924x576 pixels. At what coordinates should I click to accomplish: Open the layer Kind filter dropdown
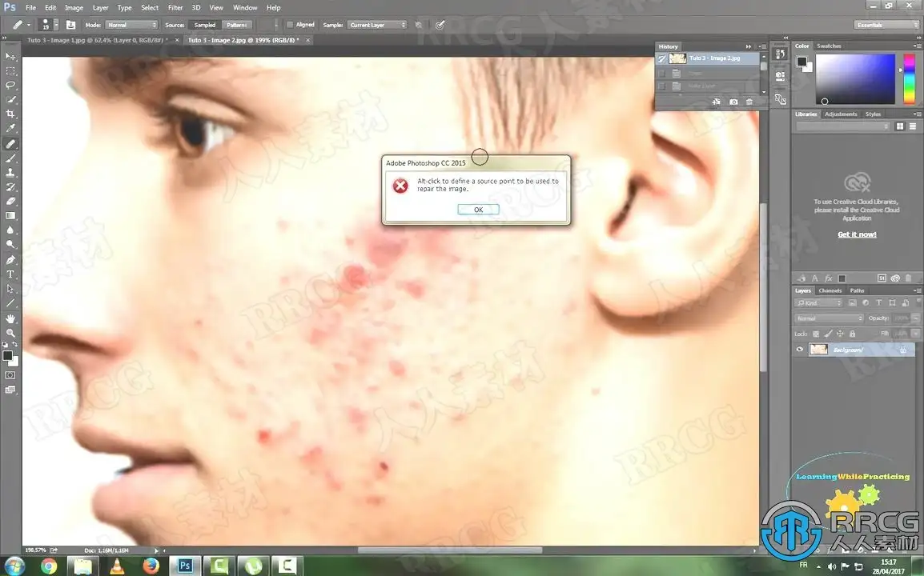click(818, 302)
